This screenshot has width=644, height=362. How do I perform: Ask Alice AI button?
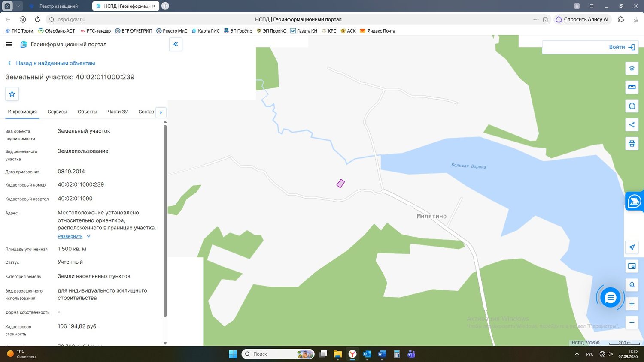582,19
